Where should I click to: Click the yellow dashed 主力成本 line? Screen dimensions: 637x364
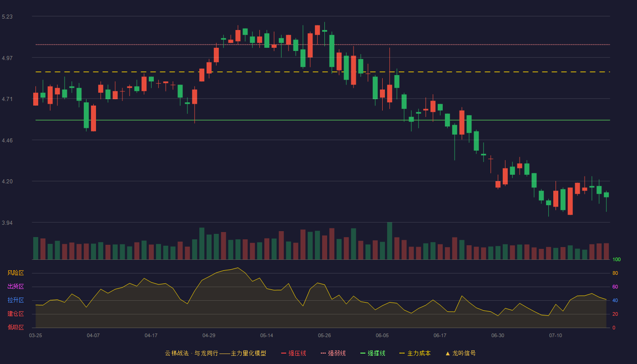(323, 72)
